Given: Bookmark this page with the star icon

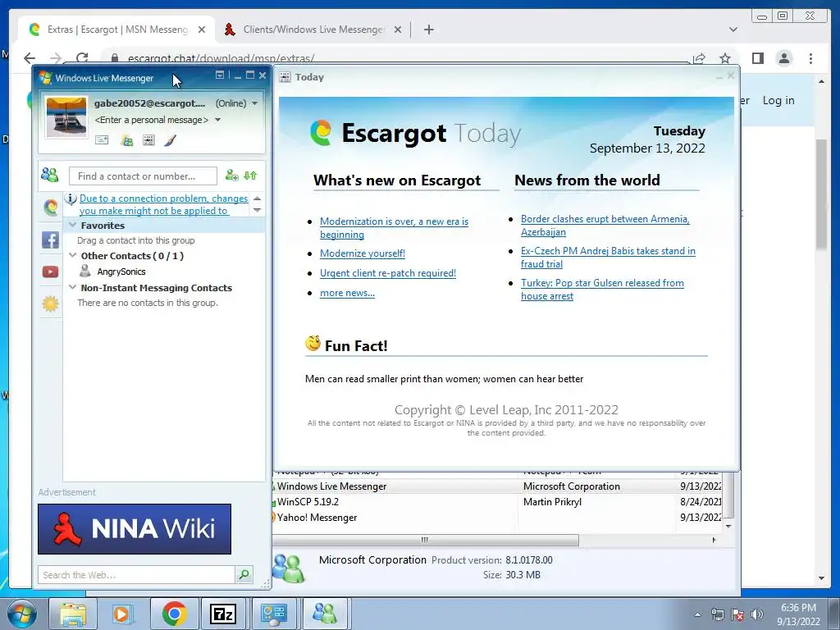Looking at the screenshot, I should [725, 58].
